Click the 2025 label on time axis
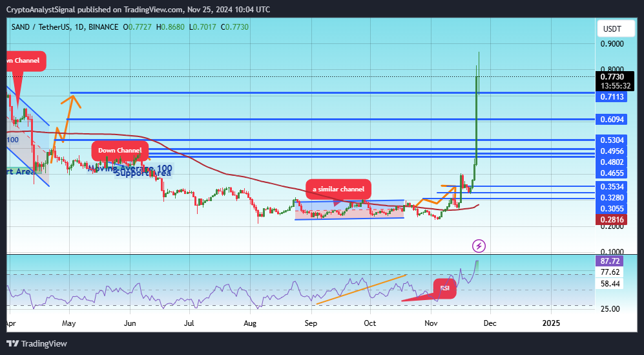 click(551, 323)
